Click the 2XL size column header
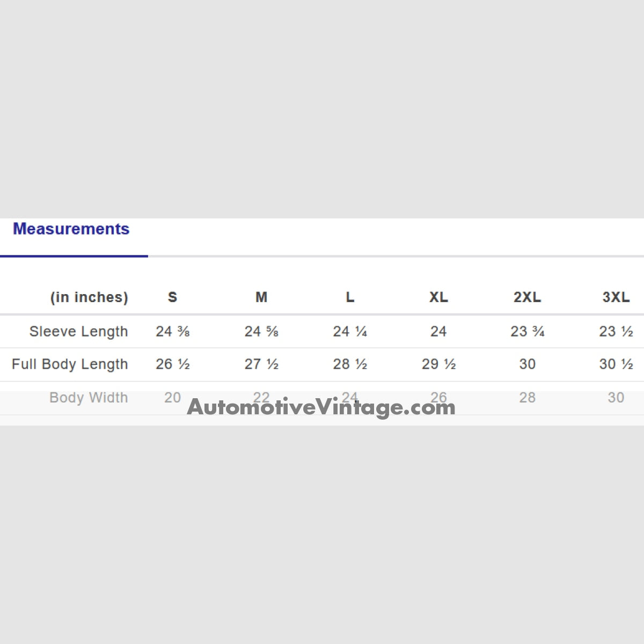Image resolution: width=644 pixels, height=644 pixels. pyautogui.click(x=527, y=297)
